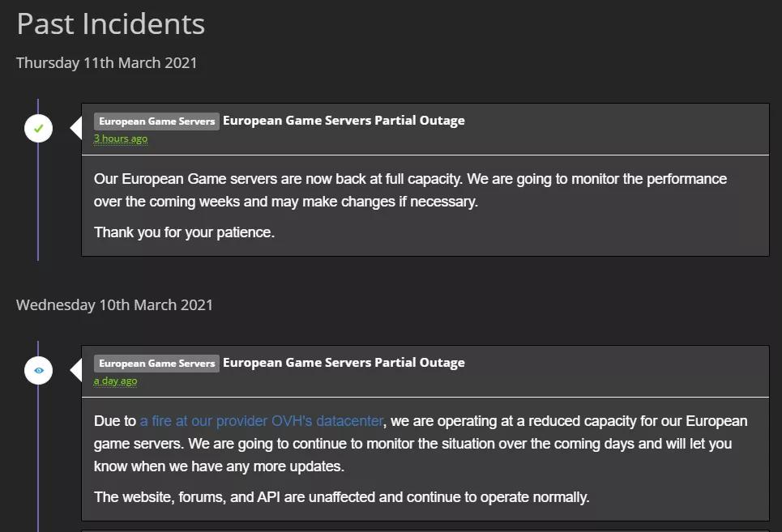Click the "3 hours ago" timestamp
782x532 pixels.
click(x=121, y=138)
